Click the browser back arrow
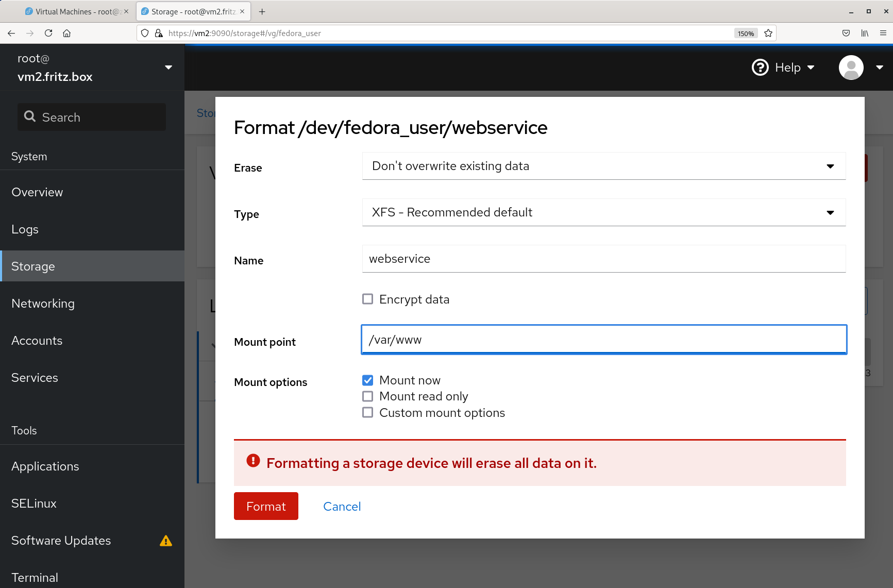The width and height of the screenshot is (893, 588). (11, 33)
